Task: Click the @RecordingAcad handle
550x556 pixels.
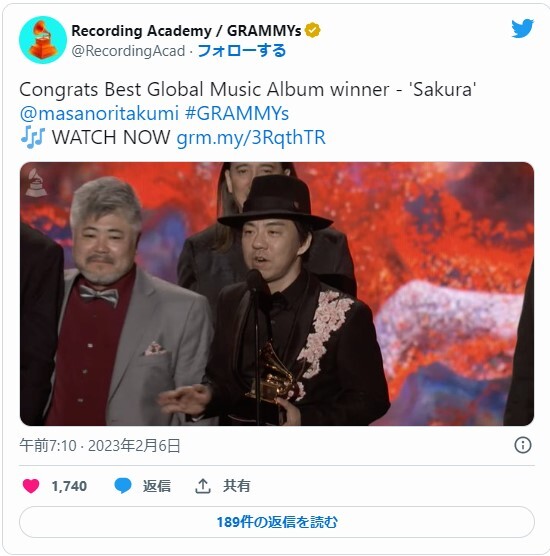Action: pyautogui.click(x=128, y=51)
